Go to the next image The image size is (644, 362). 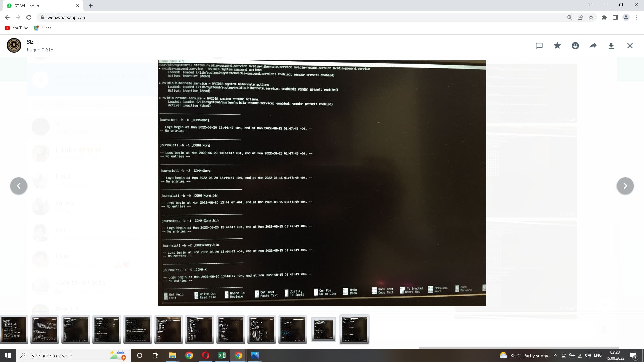pos(625,186)
